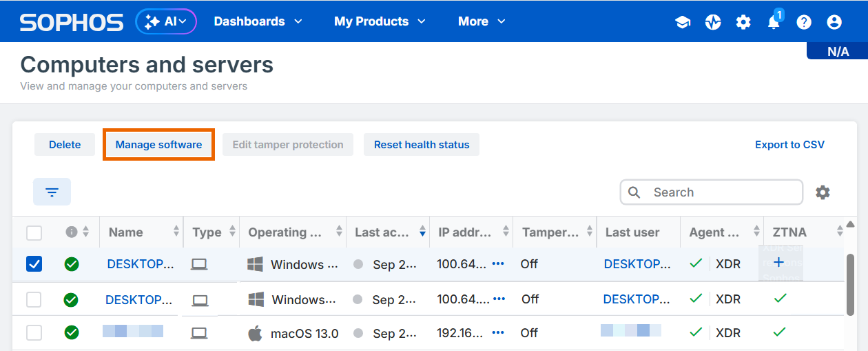Click the Export to CSV link
Viewport: 868px width, 351px height.
tap(789, 145)
